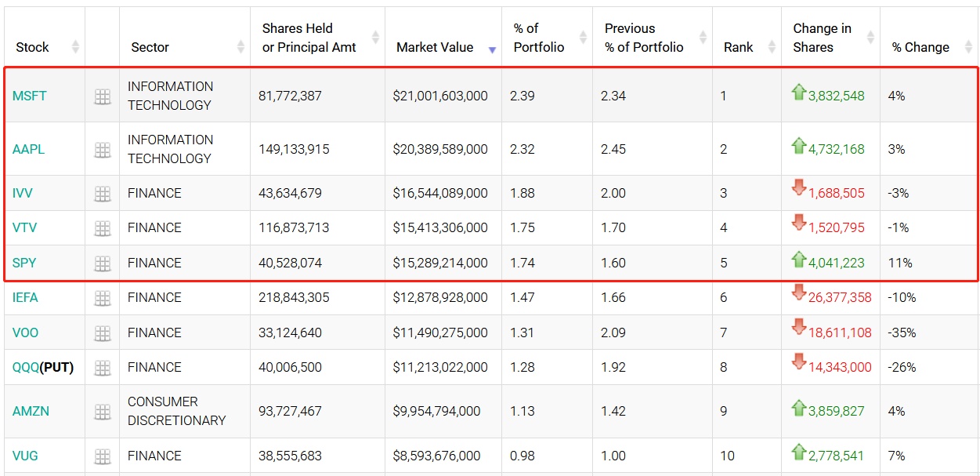Image resolution: width=980 pixels, height=476 pixels.
Task: Open the MSFT stock link
Action: pos(30,96)
